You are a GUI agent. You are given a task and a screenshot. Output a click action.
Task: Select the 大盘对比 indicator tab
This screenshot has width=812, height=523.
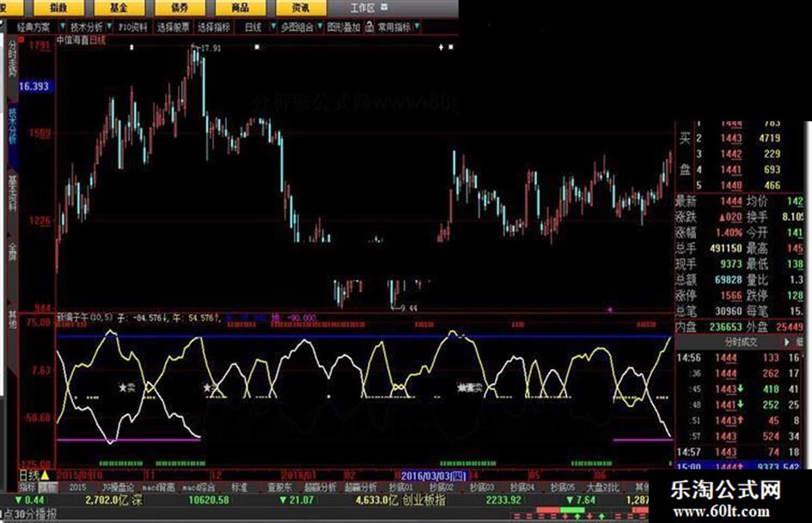click(x=603, y=487)
